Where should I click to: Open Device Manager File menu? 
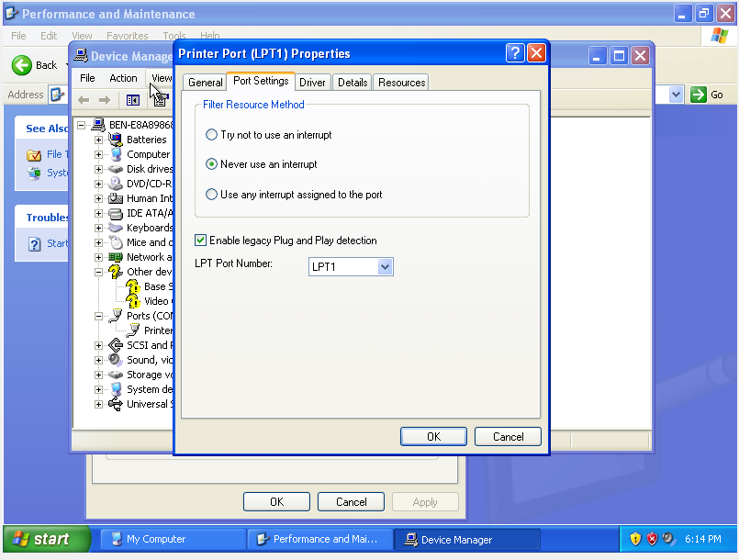point(87,78)
